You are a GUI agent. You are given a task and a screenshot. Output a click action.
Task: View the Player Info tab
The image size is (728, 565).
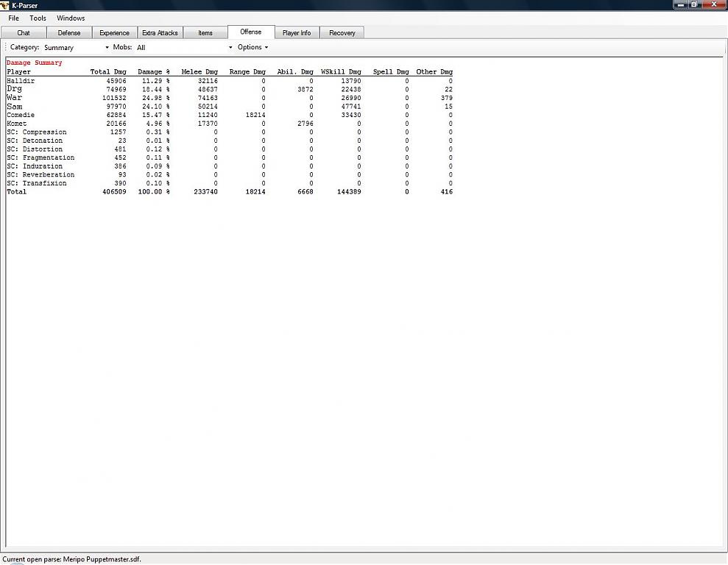(x=297, y=33)
